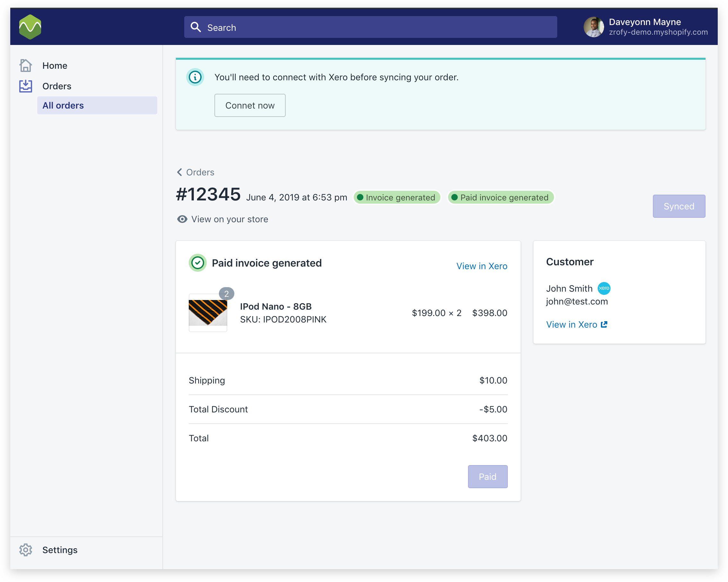
Task: Click SKU: IPOD2008PINK text
Action: [283, 319]
